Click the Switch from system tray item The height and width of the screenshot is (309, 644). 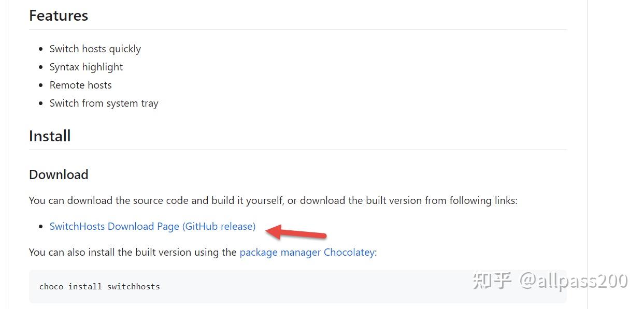tap(104, 103)
